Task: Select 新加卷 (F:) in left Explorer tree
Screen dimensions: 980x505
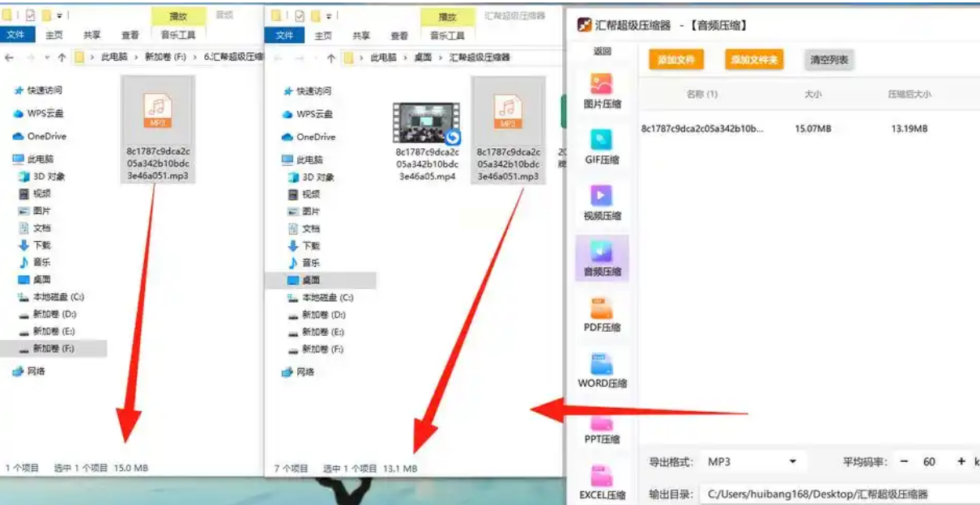Action: (53, 348)
